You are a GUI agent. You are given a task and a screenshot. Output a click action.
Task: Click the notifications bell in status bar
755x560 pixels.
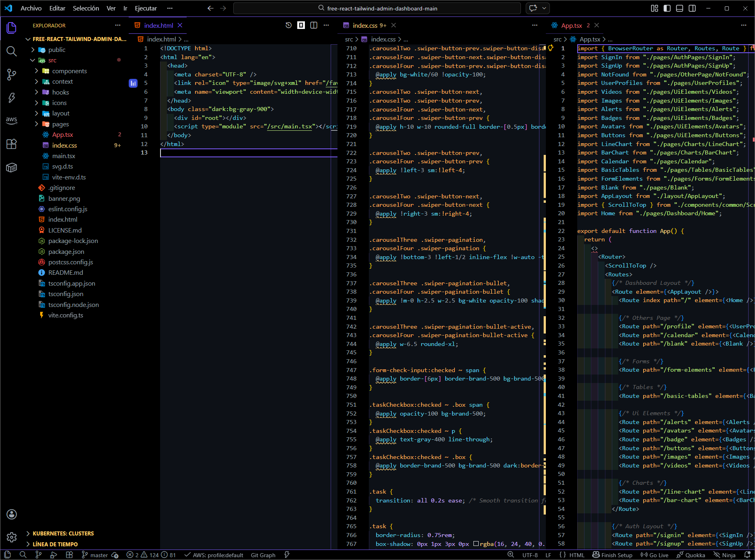coord(747,555)
